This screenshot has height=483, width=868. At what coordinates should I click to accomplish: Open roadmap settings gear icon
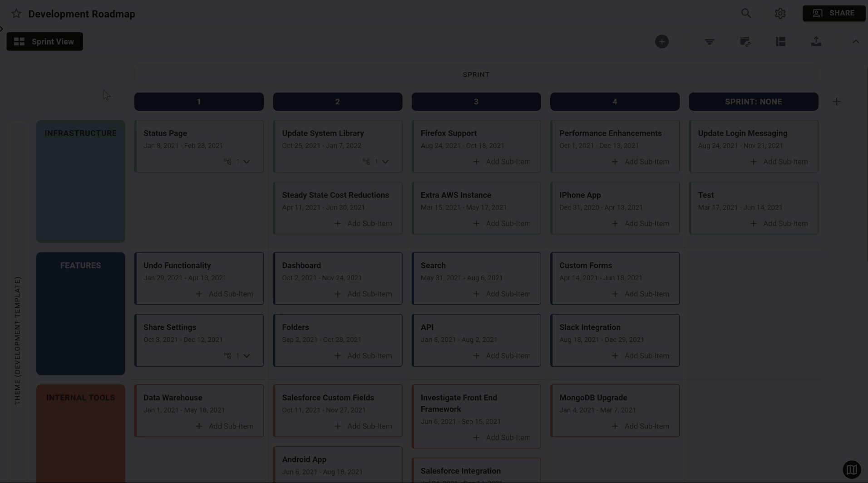780,14
